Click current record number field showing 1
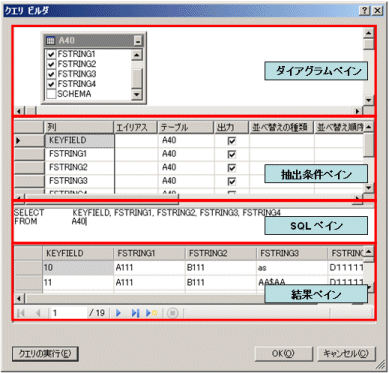 [x=68, y=313]
